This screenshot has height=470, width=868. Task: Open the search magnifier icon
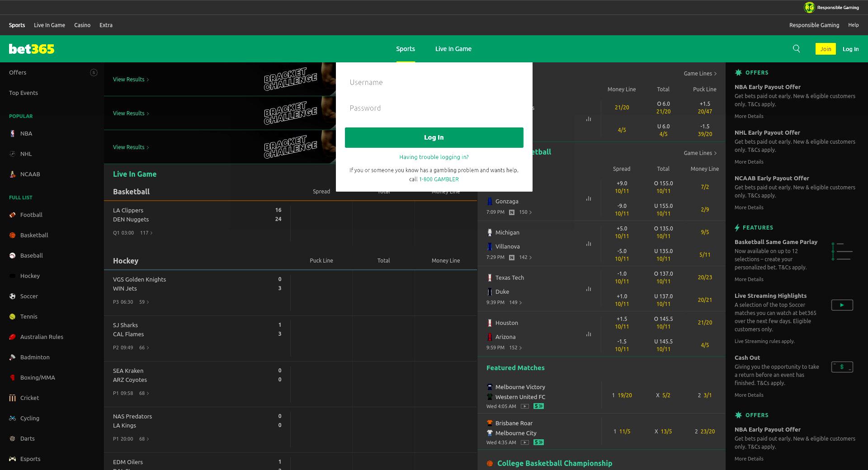click(797, 49)
